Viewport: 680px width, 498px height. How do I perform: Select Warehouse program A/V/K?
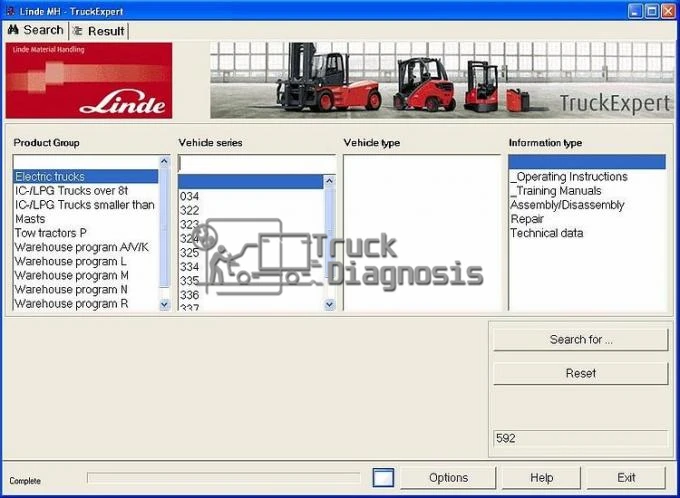pos(86,247)
